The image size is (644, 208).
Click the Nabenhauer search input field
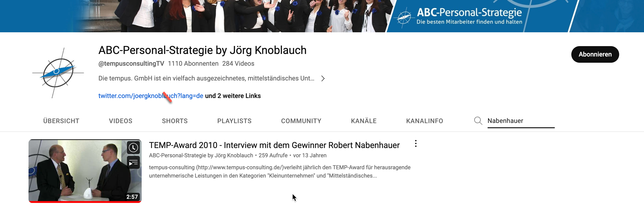[x=521, y=121]
